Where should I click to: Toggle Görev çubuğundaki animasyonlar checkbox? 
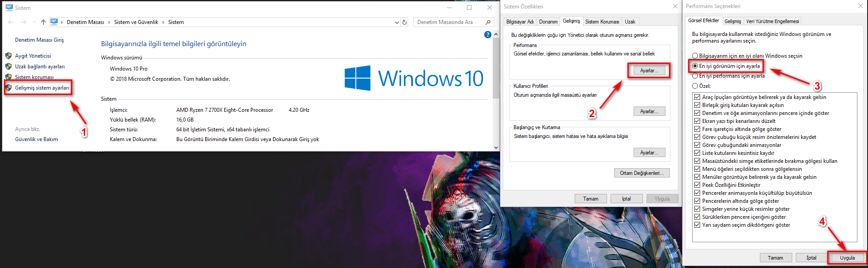click(x=697, y=145)
